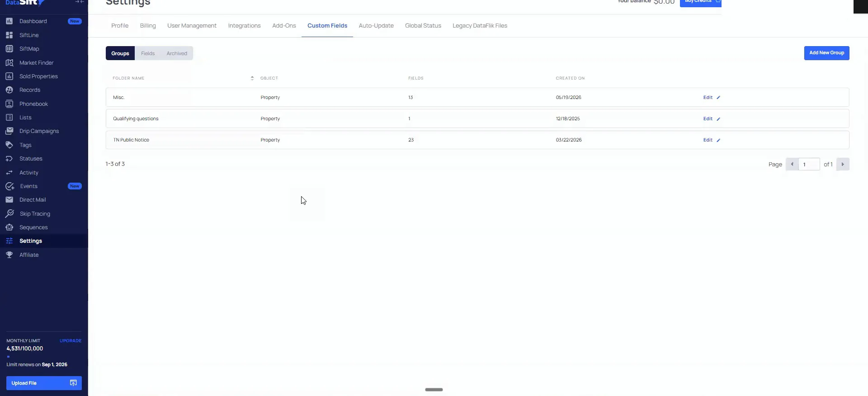The height and width of the screenshot is (396, 868).
Task: Go to the previous page arrow
Action: click(x=792, y=164)
